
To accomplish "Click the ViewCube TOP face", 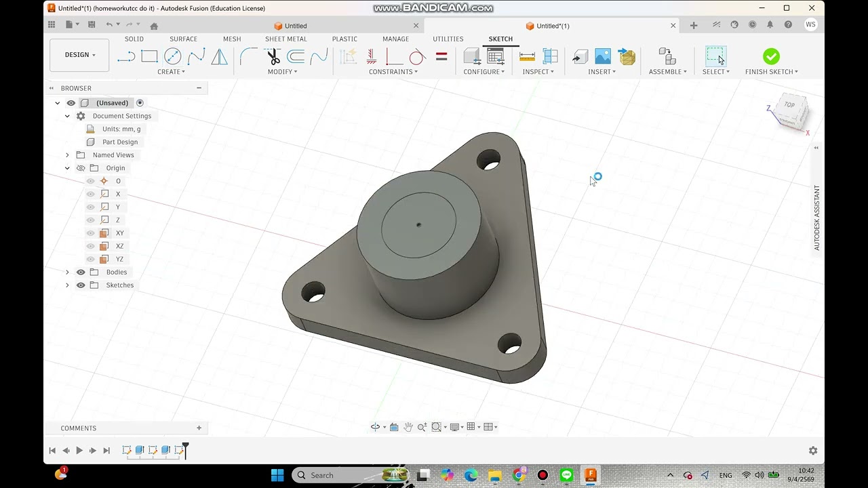I will click(x=789, y=105).
